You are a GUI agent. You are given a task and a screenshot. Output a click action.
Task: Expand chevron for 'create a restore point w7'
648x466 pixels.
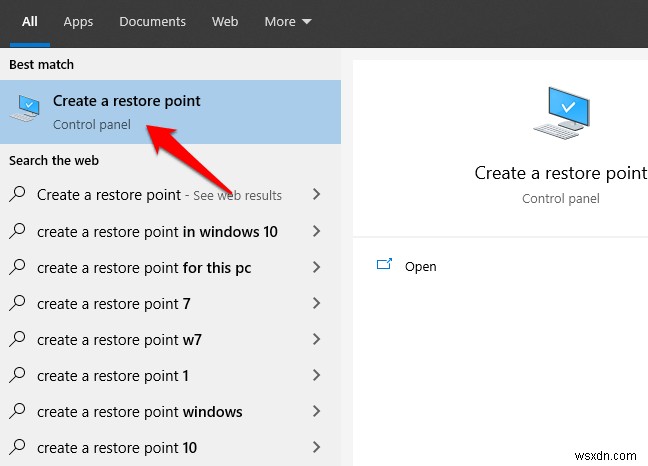click(317, 339)
